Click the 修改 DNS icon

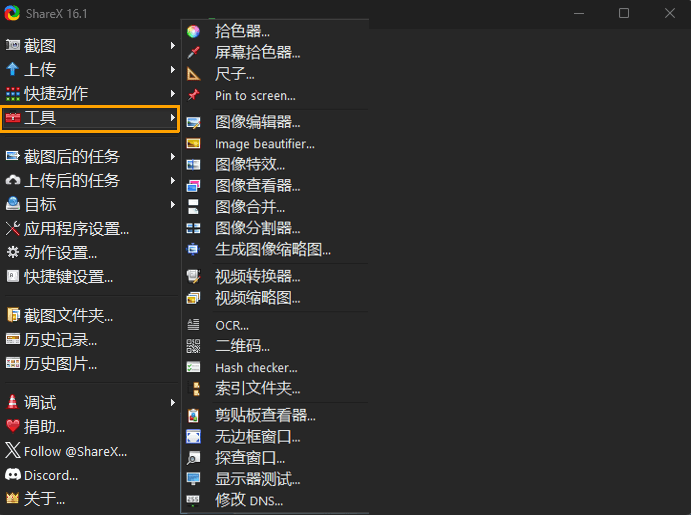(x=193, y=500)
